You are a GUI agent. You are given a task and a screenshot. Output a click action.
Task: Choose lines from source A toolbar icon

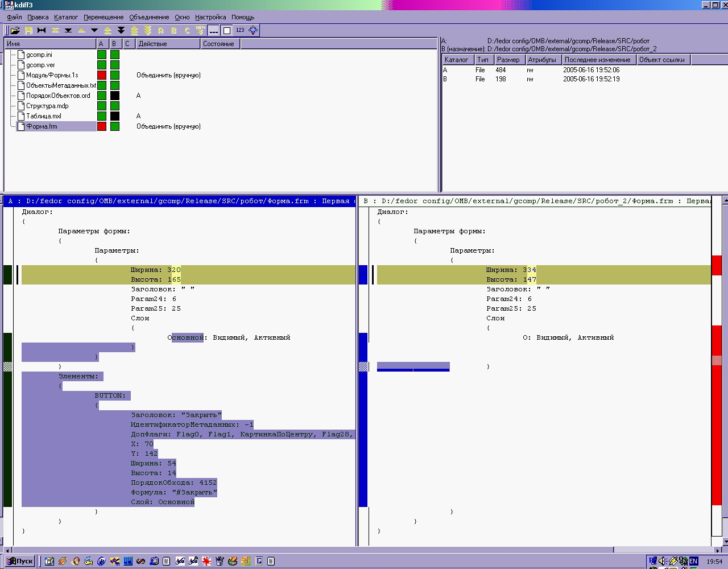[x=161, y=30]
